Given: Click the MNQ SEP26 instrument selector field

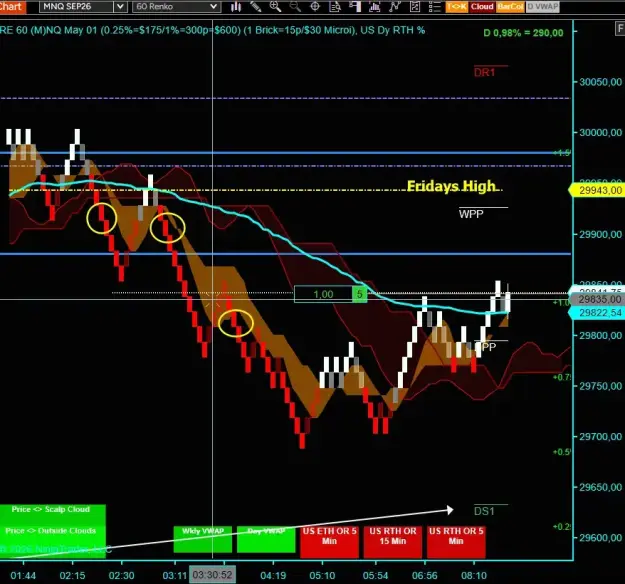Looking at the screenshot, I should [x=77, y=6].
